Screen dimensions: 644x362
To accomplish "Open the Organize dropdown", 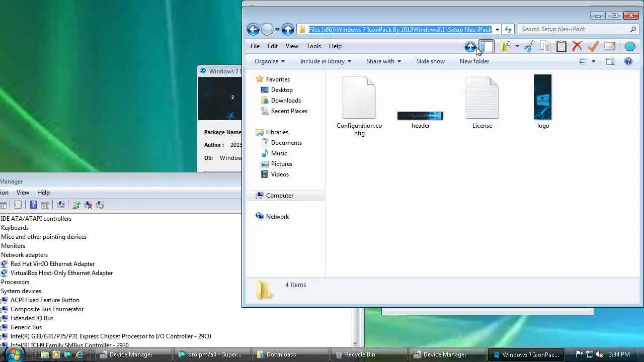I will pyautogui.click(x=270, y=61).
